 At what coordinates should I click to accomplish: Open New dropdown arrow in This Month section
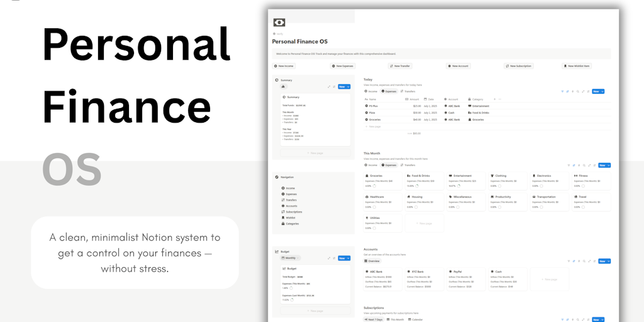tap(609, 165)
